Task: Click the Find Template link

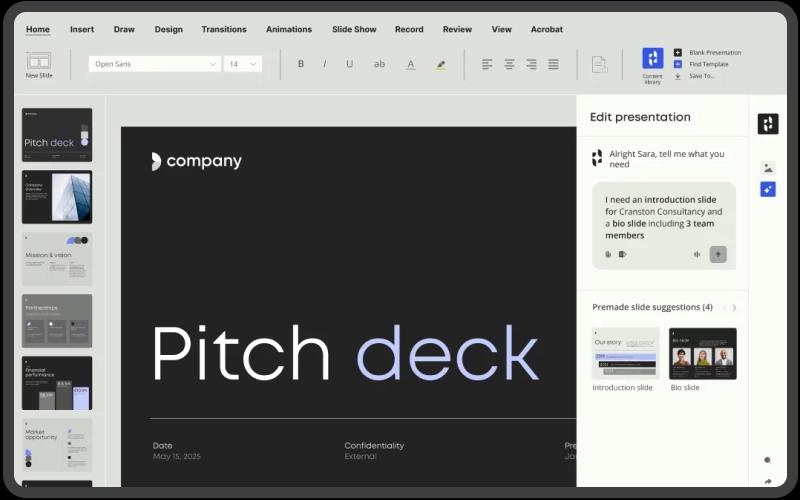Action: pos(709,64)
